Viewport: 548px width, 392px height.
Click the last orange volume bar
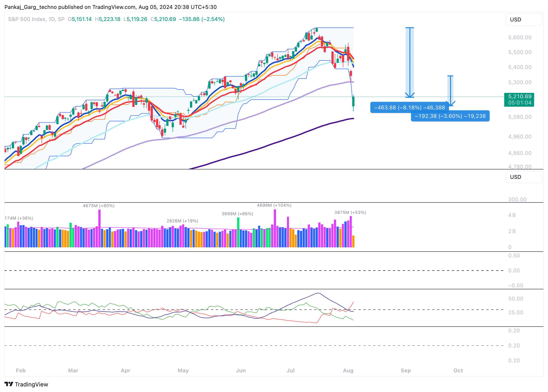(353, 241)
